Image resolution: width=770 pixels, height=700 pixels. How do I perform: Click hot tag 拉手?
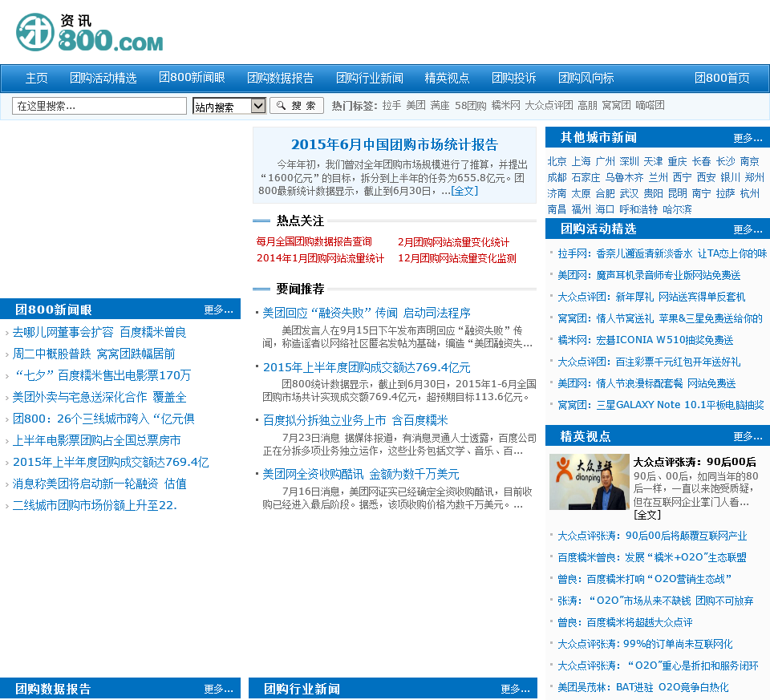coord(392,106)
